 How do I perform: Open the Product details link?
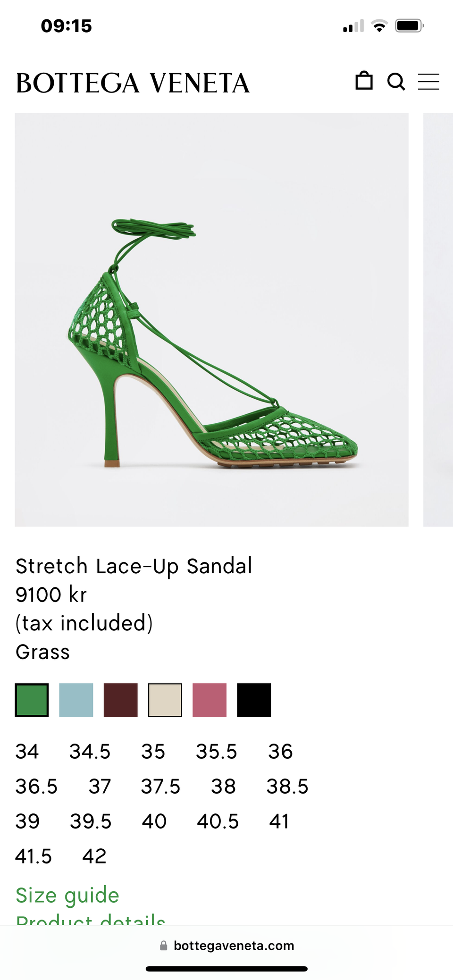pyautogui.click(x=91, y=920)
